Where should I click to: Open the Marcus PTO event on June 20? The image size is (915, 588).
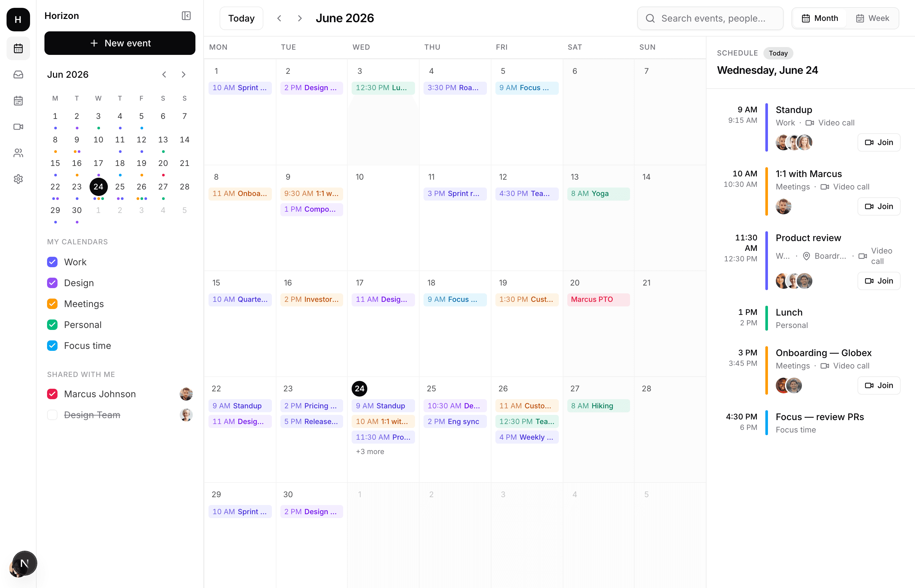click(598, 299)
